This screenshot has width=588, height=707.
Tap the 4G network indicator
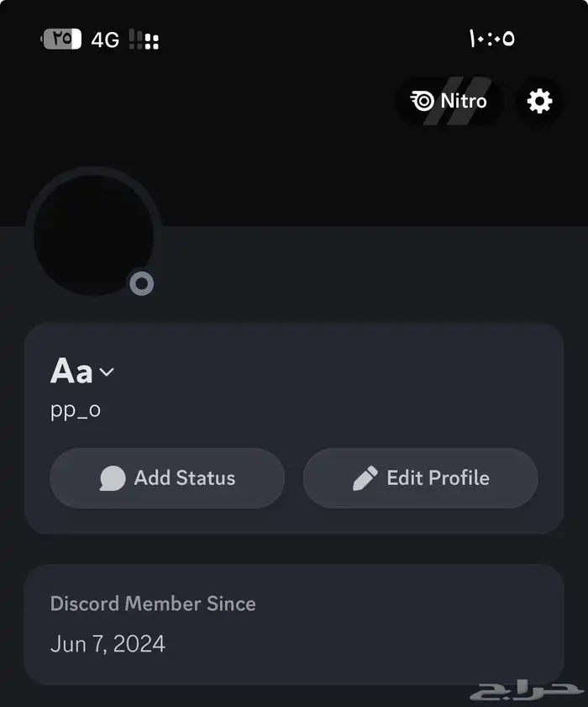click(x=105, y=40)
